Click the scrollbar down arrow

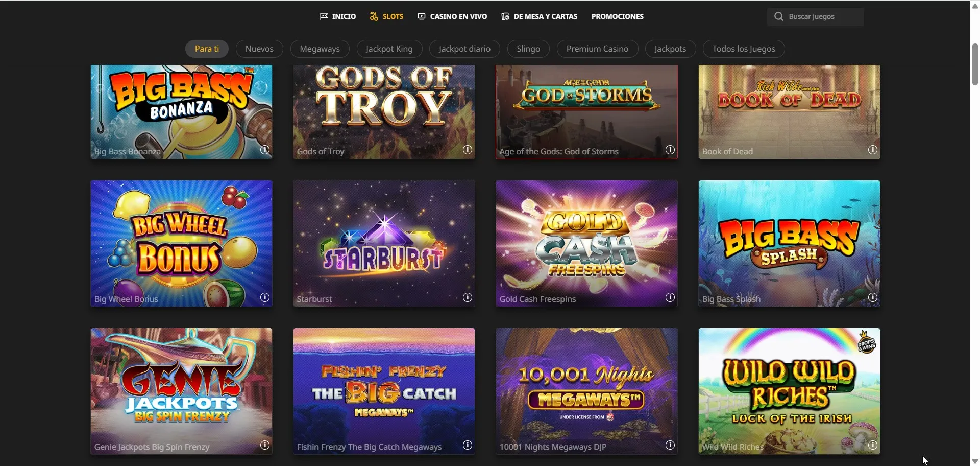coord(975,461)
